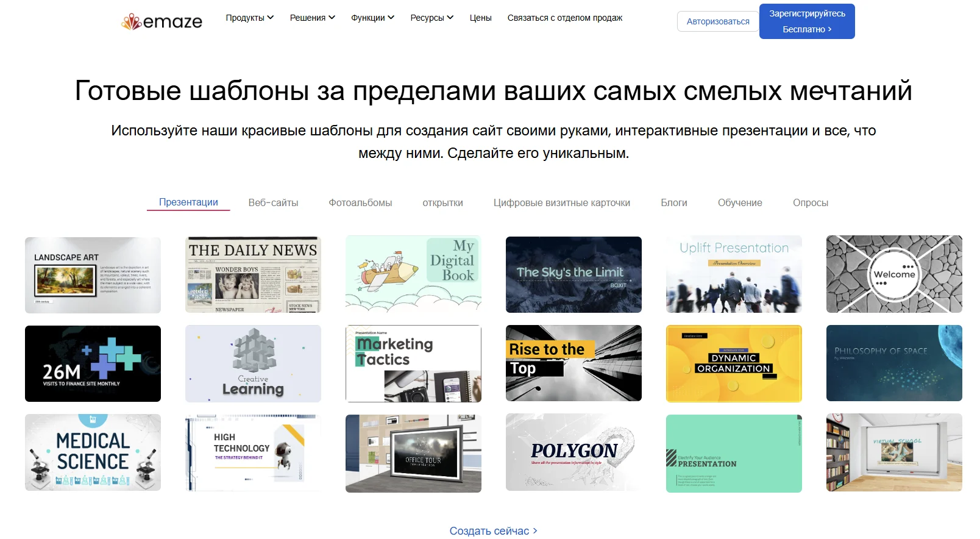This screenshot has width=980, height=539.
Task: Go to the Цены page
Action: pyautogui.click(x=480, y=18)
